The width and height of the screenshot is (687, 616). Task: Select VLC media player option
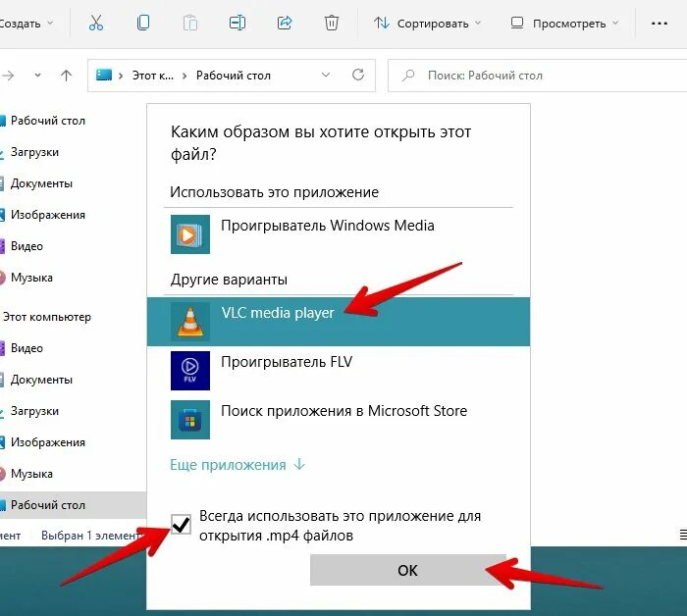339,322
